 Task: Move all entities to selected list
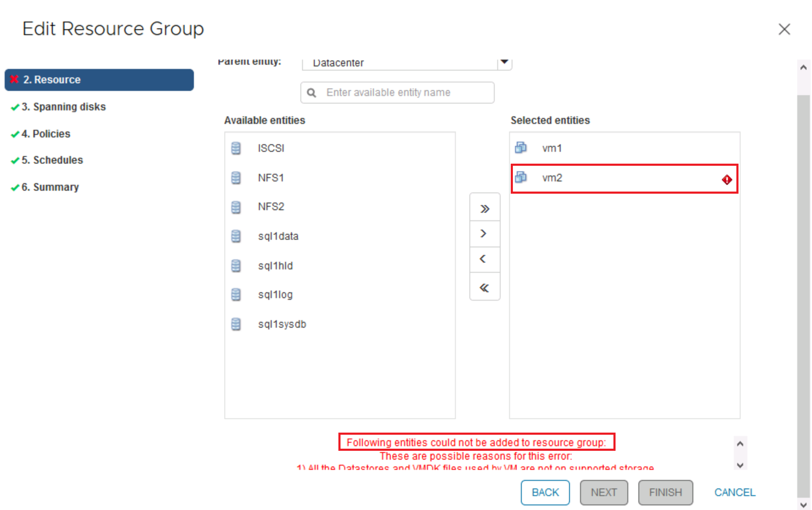click(x=485, y=208)
